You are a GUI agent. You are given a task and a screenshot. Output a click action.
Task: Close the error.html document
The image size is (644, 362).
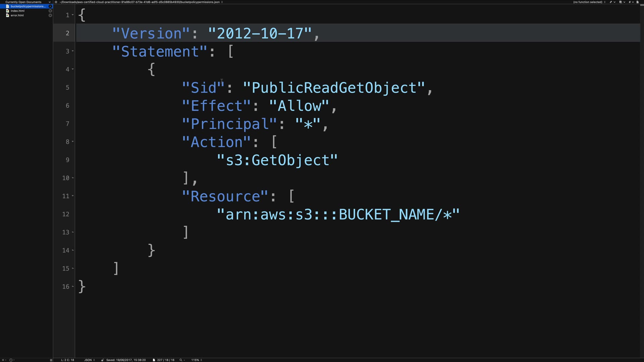click(50, 15)
